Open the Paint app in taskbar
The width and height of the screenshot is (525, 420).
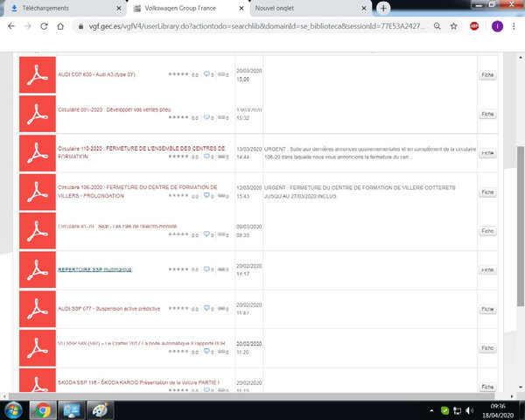coord(101,410)
